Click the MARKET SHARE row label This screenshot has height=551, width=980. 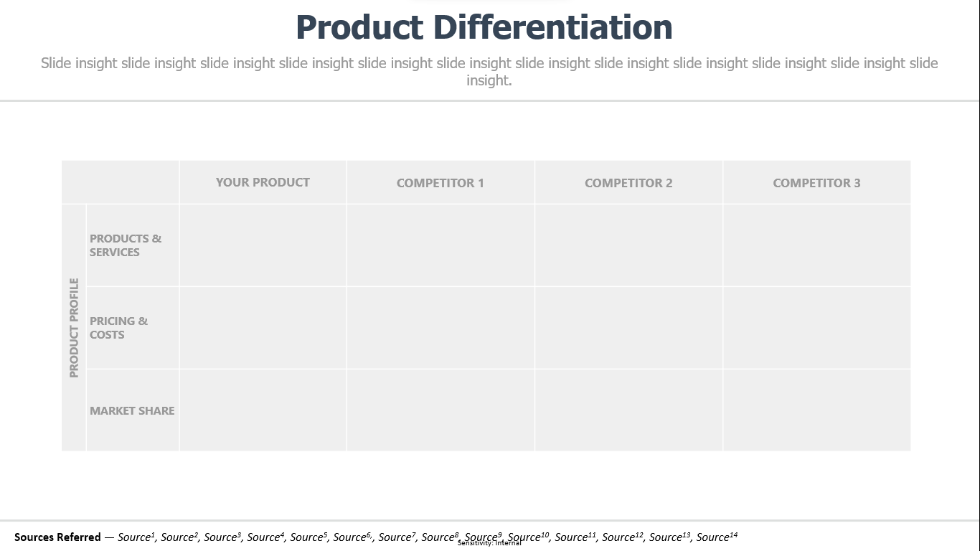pos(132,410)
